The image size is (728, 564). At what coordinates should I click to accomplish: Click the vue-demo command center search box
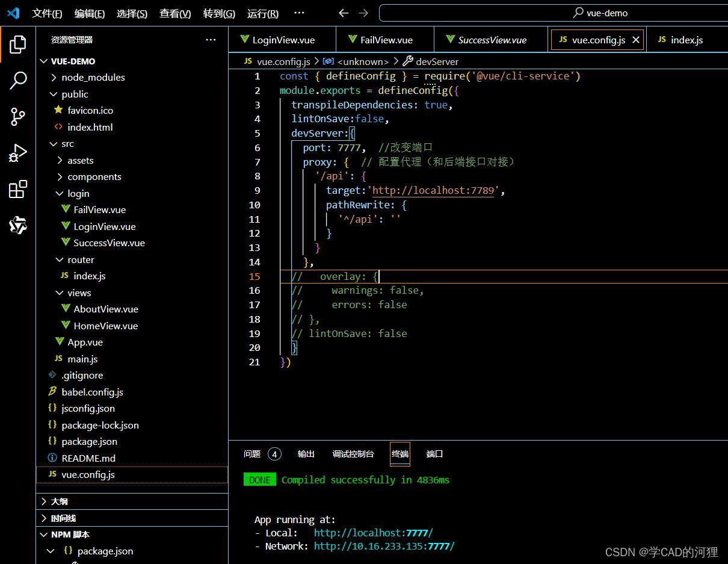coord(552,13)
